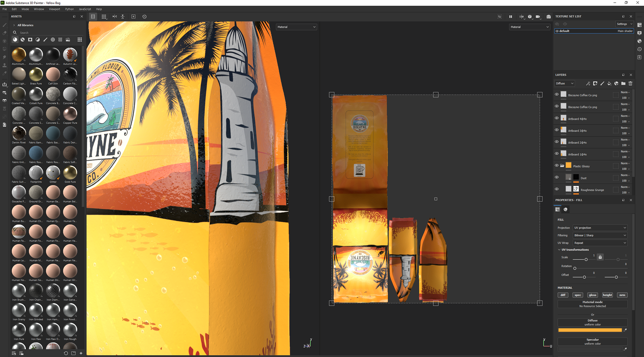The height and width of the screenshot is (357, 644).
Task: Hide the Artboard 4@4x layer
Action: pos(557,118)
